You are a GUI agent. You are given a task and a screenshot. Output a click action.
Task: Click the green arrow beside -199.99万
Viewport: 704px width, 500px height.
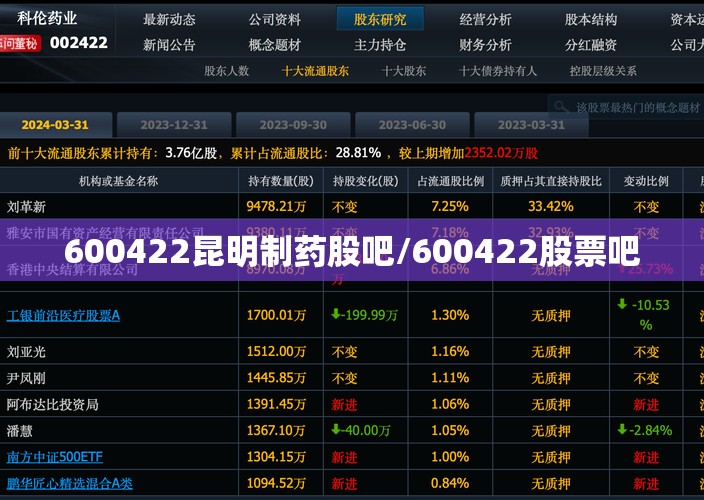pos(335,314)
